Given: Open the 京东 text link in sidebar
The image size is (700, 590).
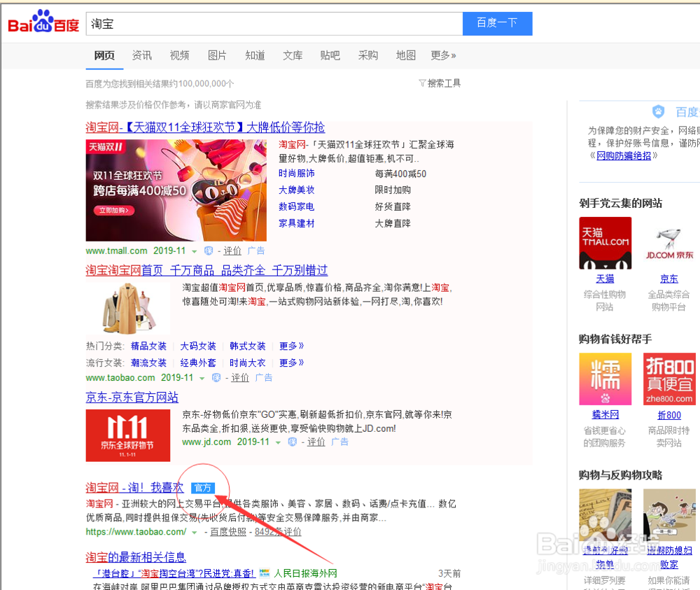Looking at the screenshot, I should tap(668, 279).
